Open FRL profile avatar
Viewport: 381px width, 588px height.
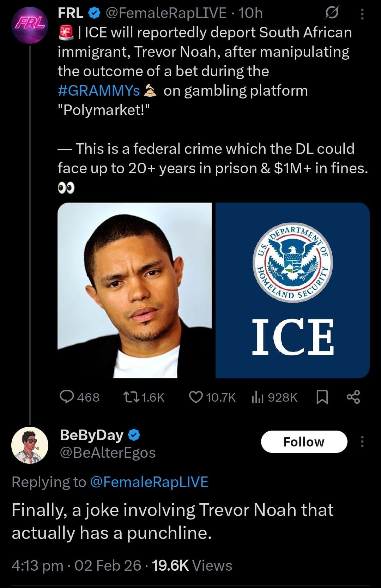[30, 25]
